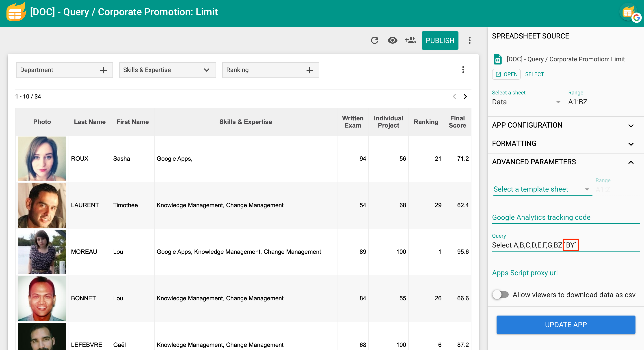Click SELECT spreadsheet link
Screen dimensions: 644x350
[x=534, y=74]
